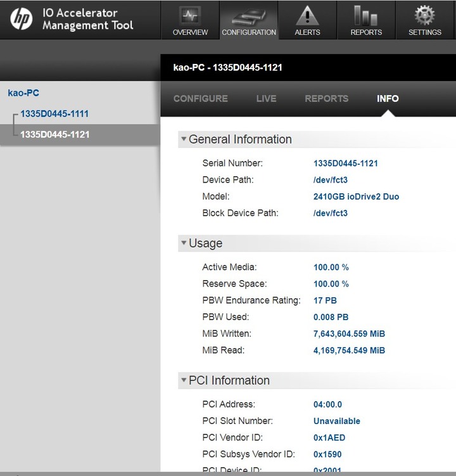Switch to the CONFIGURE tab
This screenshot has height=476, width=456.
tap(201, 99)
